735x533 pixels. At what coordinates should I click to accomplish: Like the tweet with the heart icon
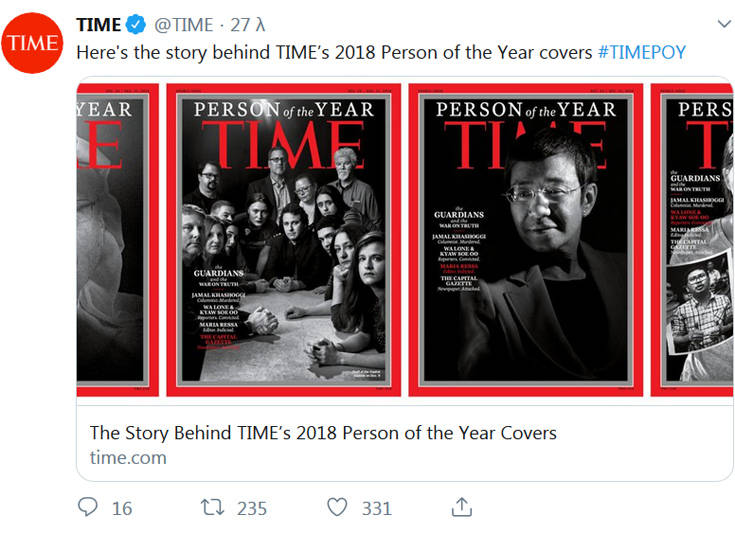tap(337, 508)
